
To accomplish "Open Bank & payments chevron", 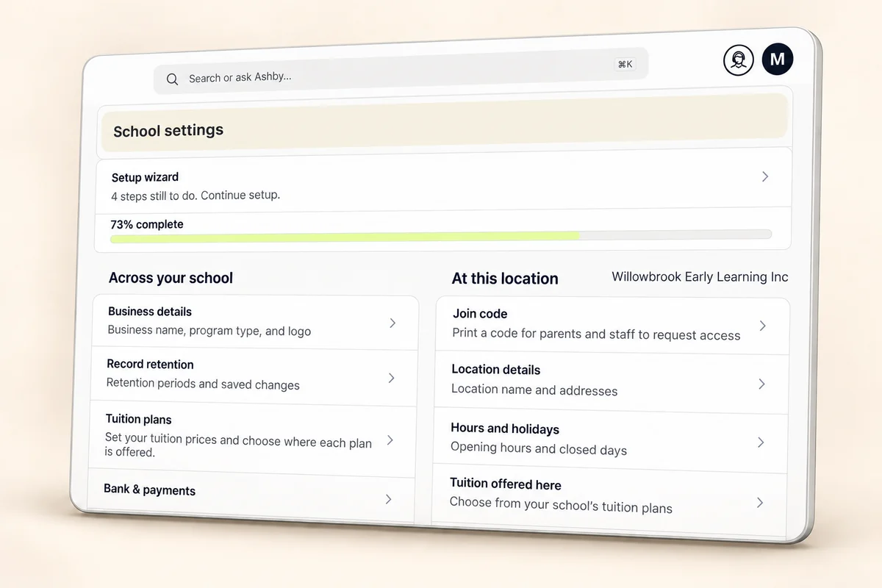I will click(x=389, y=499).
